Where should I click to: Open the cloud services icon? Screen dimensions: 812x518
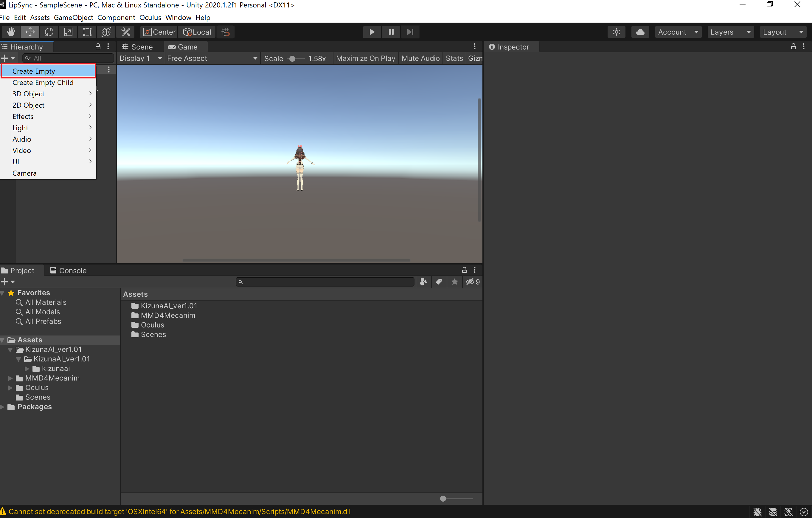point(640,32)
